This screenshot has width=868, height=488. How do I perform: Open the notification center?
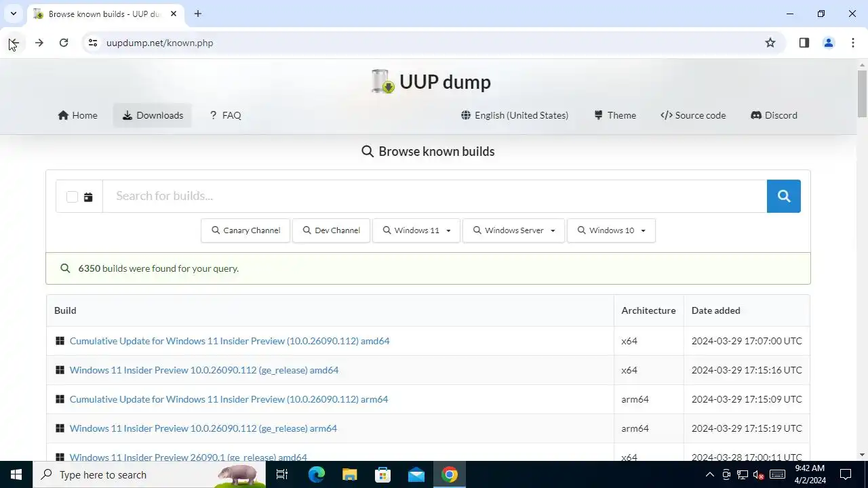(x=846, y=474)
